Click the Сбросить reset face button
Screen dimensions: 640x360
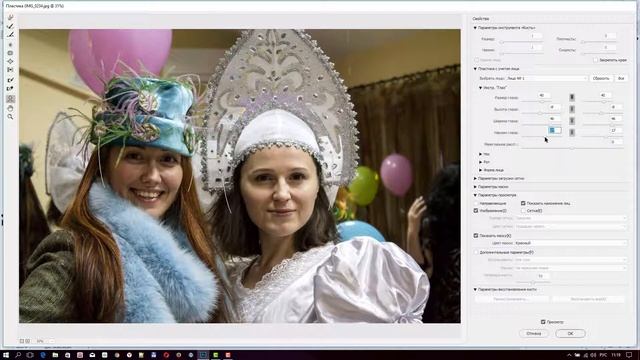pos(601,78)
